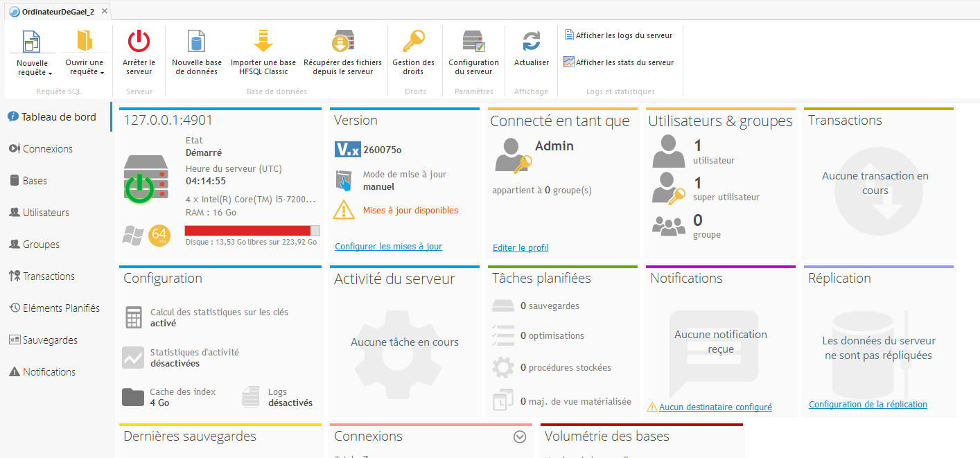This screenshot has height=458, width=980.
Task: Click the groupe count icon
Action: click(669, 226)
